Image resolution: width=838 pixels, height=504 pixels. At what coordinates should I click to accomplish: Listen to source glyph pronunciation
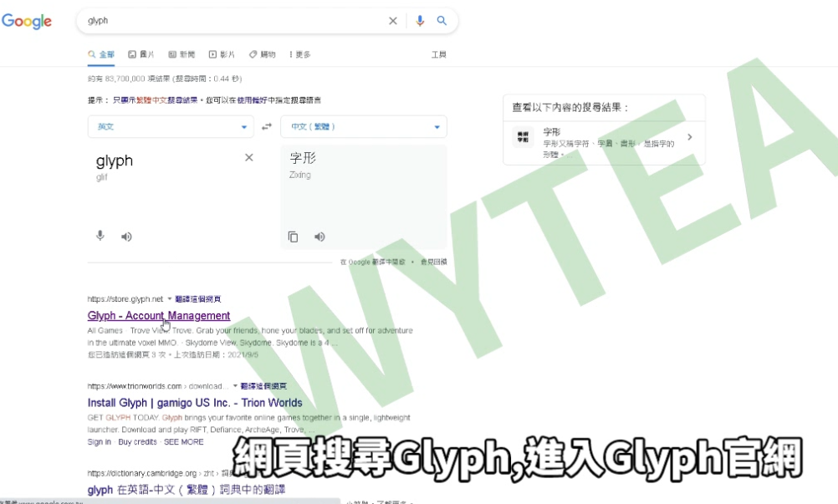tap(126, 237)
